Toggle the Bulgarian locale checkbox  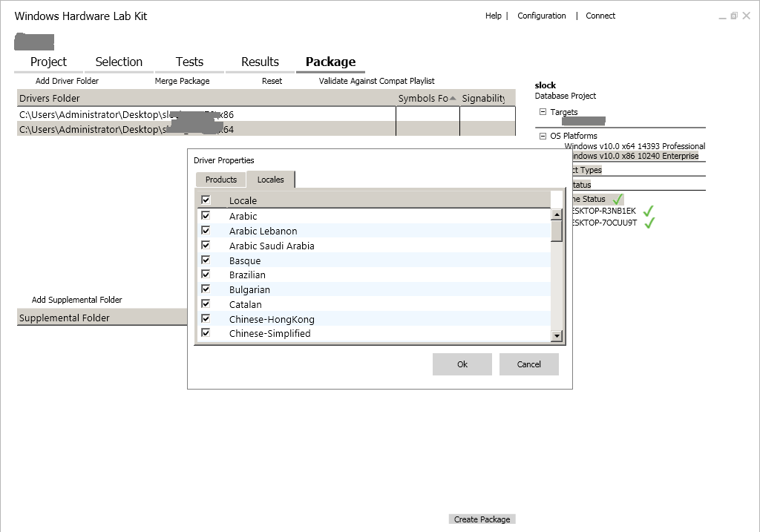206,289
